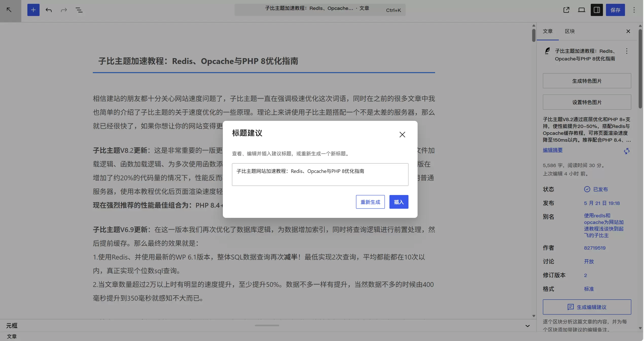The image size is (644, 341).
Task: Open post actions menu beside title
Action: coord(627,51)
